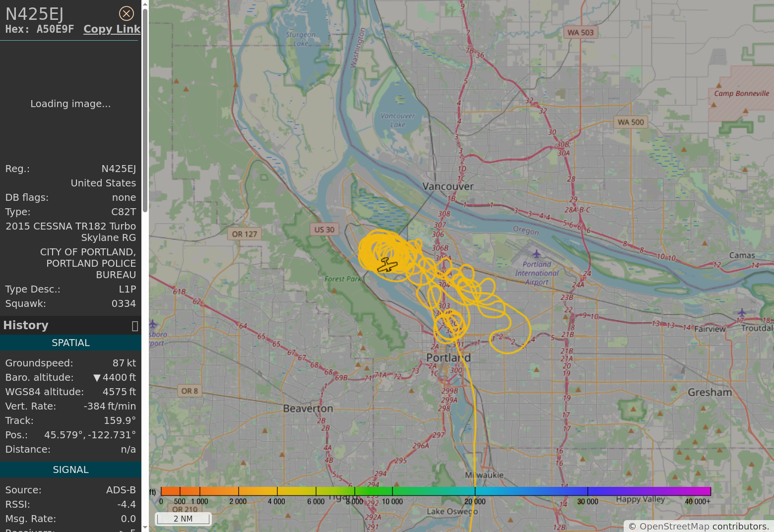Click the US 30 highway shield

point(324,230)
